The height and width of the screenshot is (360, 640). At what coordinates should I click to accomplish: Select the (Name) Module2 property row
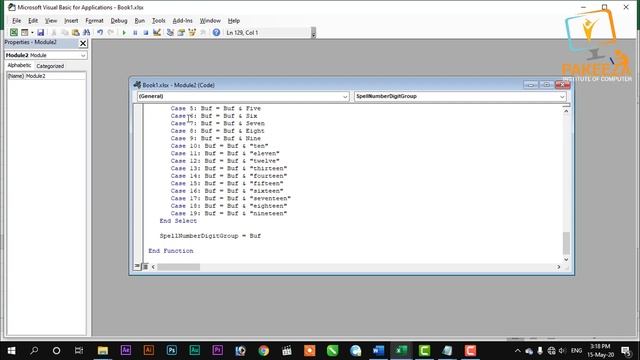[x=46, y=76]
